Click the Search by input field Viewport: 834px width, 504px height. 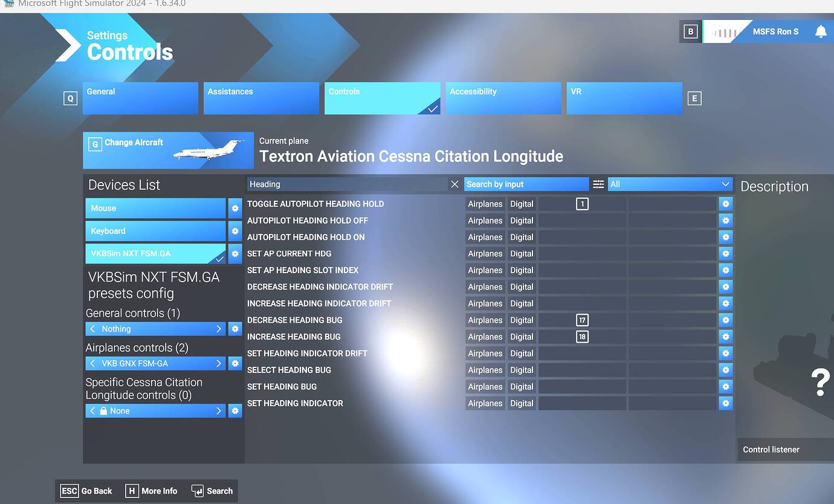(x=526, y=184)
